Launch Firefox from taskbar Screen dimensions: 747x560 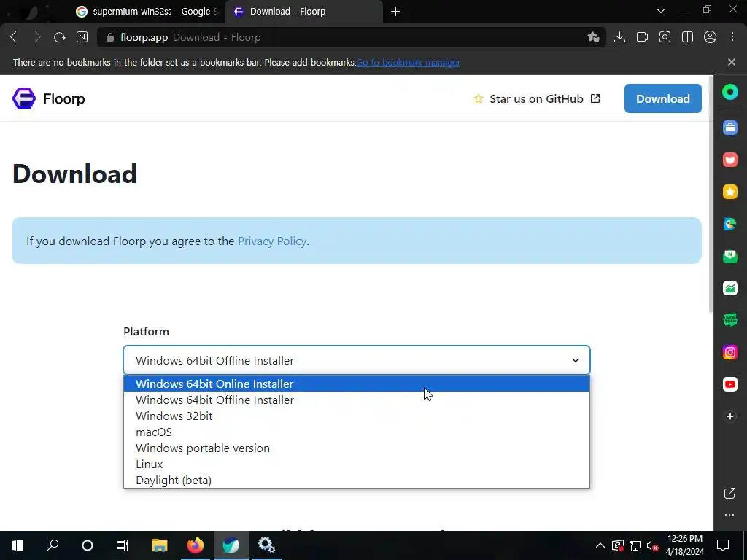(195, 545)
